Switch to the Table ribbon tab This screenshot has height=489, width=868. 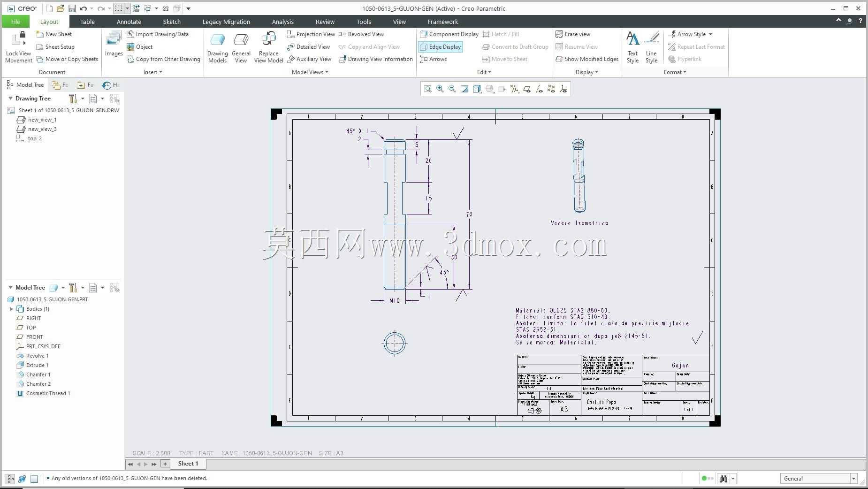click(87, 22)
